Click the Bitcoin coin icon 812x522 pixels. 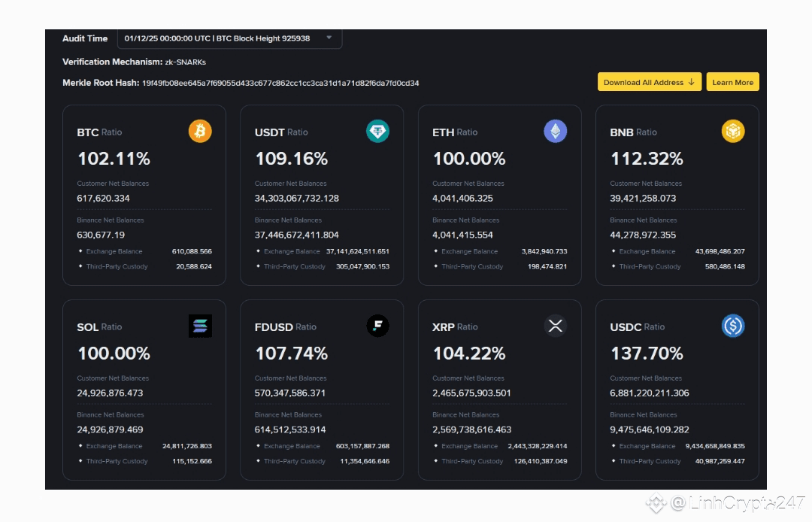(200, 131)
